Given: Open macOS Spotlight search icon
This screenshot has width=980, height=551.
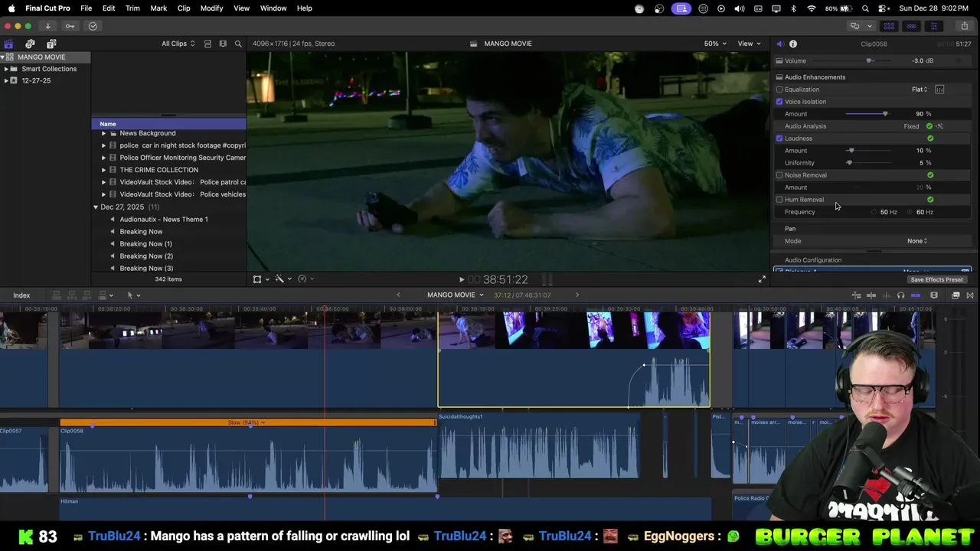Looking at the screenshot, I should tap(865, 8).
